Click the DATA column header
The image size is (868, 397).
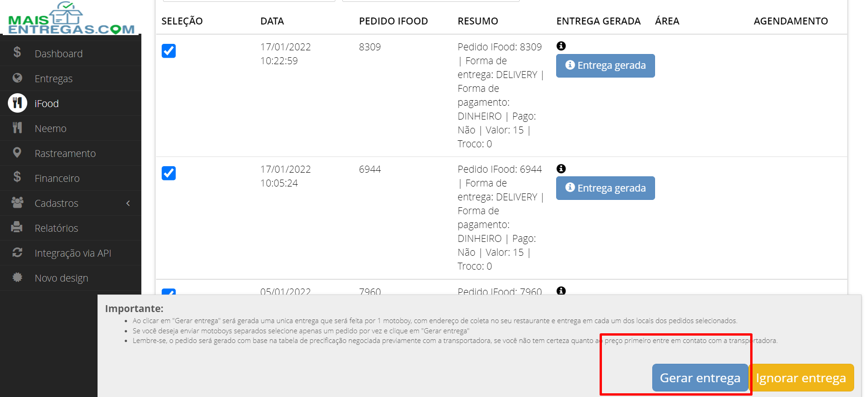tap(272, 21)
